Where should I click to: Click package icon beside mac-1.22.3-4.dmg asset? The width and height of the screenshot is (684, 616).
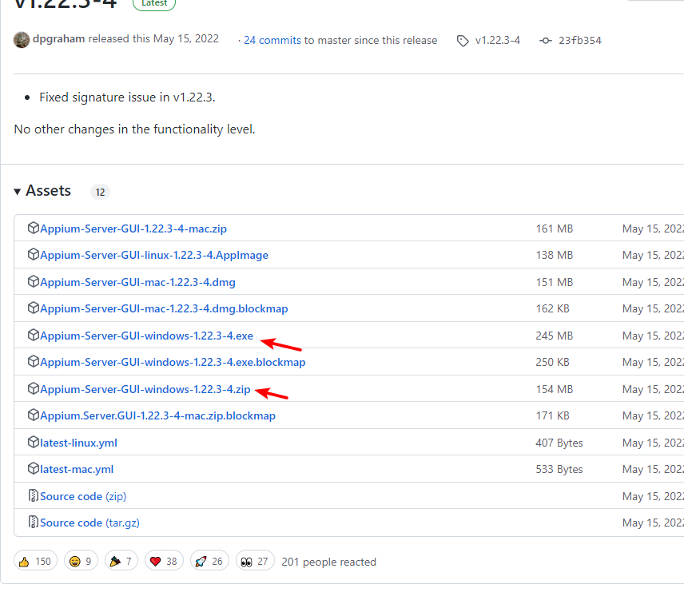tap(33, 281)
